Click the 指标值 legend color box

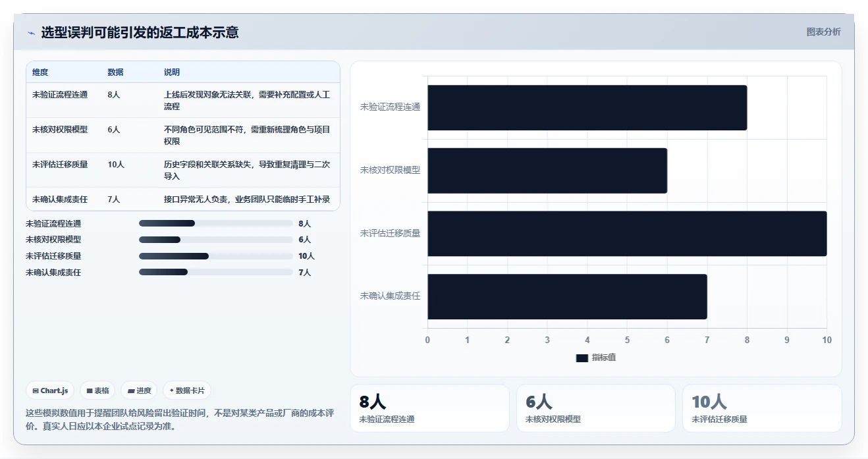pyautogui.click(x=582, y=358)
